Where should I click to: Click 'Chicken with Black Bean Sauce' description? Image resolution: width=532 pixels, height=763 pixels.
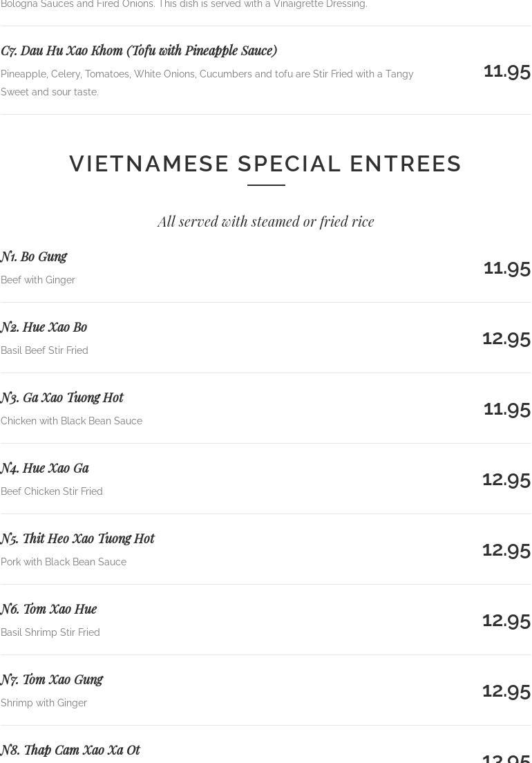coord(71,421)
